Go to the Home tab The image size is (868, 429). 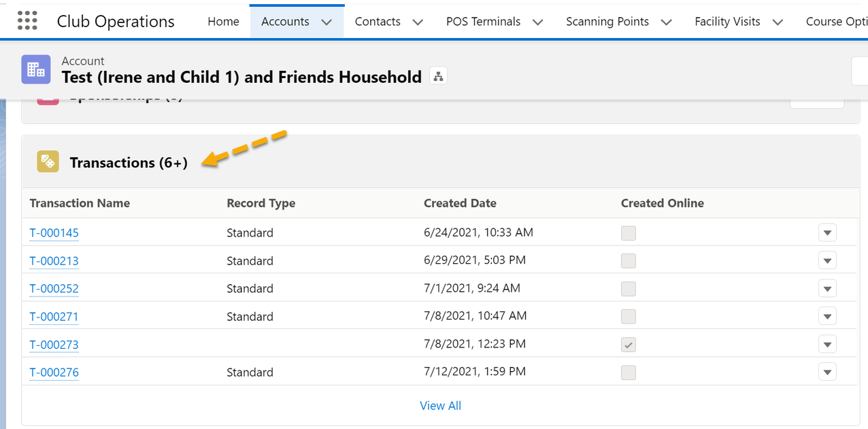tap(223, 22)
